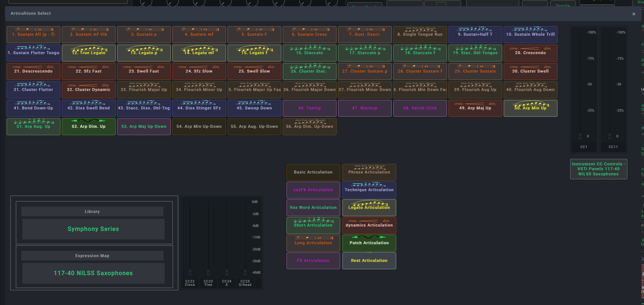Viewport: 644px width, 305px height.
Task: Choose 52. Arp Dim. Up patch
Action: pos(89,127)
